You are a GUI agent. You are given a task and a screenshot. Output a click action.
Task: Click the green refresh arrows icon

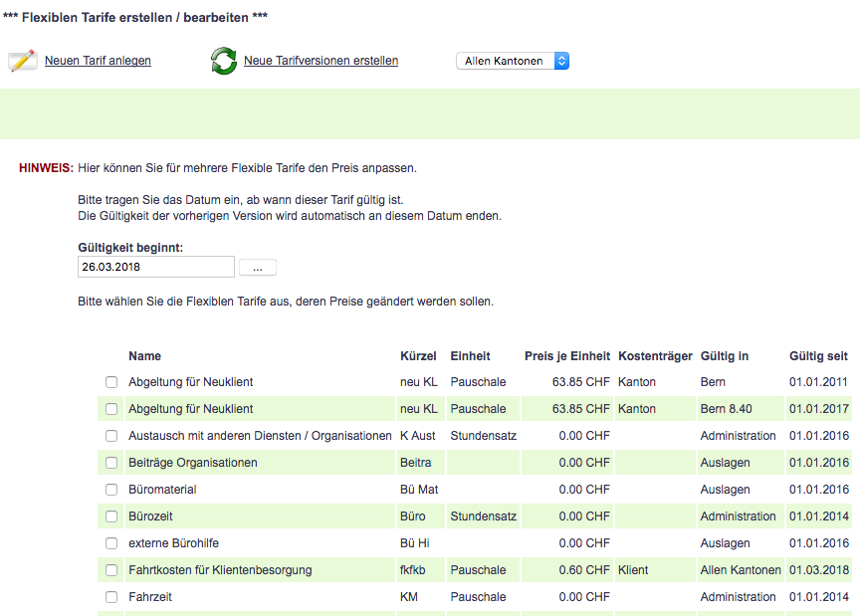point(223,61)
